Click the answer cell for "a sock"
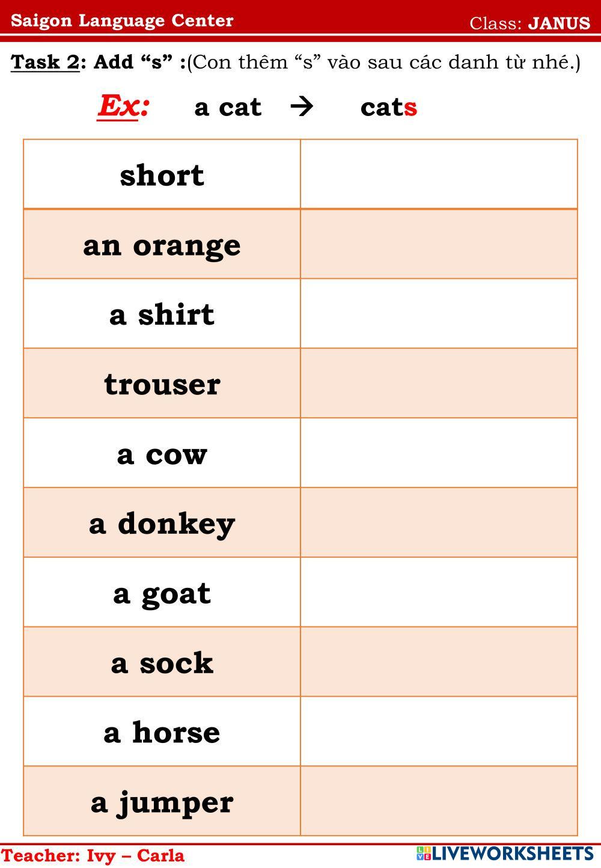Image resolution: width=601 pixels, height=868 pixels. [439, 662]
